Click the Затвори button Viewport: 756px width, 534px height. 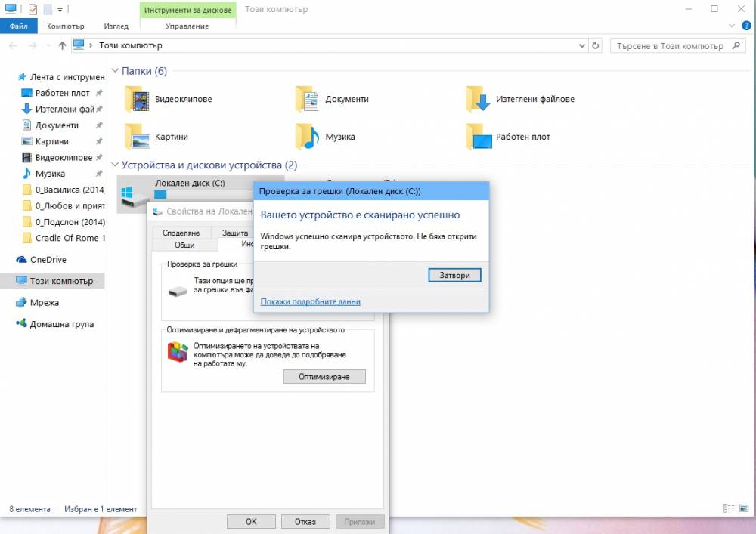point(454,276)
